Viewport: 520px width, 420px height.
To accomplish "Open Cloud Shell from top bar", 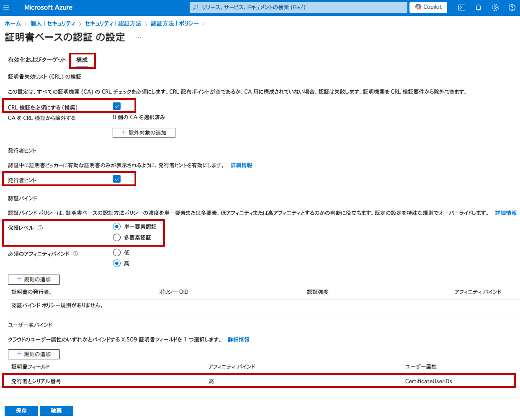I will (x=461, y=7).
